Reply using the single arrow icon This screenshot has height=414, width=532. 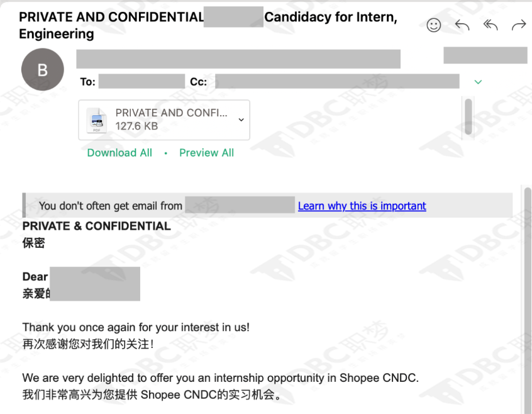462,25
